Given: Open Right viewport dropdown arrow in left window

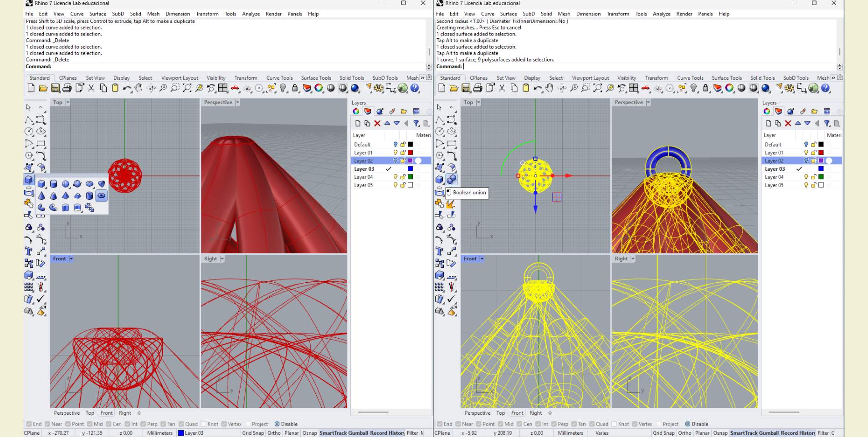Looking at the screenshot, I should [222, 259].
